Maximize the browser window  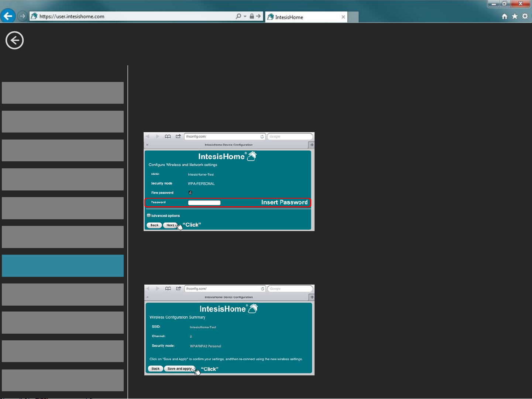tap(505, 4)
